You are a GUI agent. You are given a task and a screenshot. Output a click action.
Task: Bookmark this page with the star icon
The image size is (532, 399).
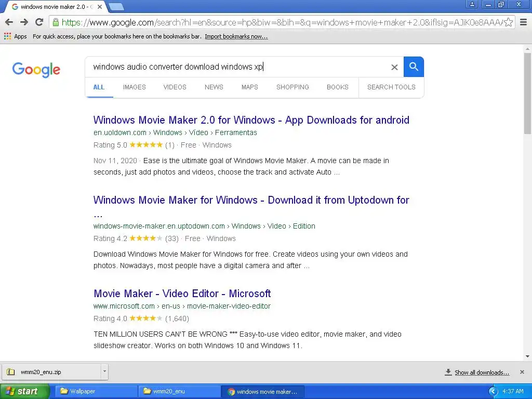[508, 22]
